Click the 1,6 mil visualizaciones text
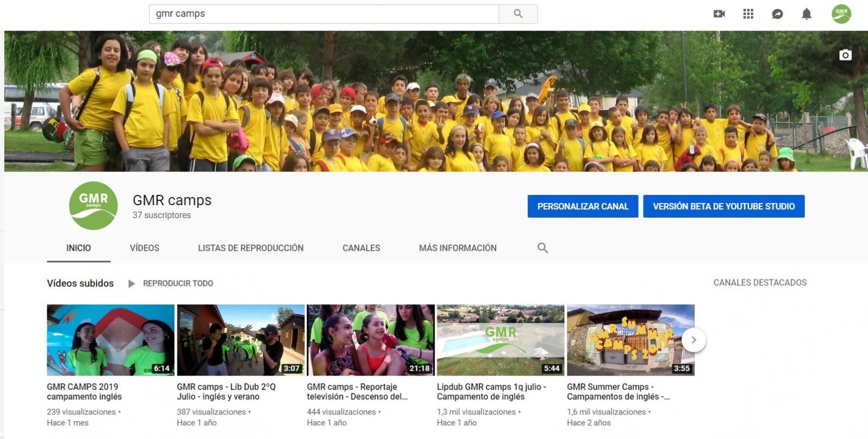868x439 pixels. tap(607, 412)
